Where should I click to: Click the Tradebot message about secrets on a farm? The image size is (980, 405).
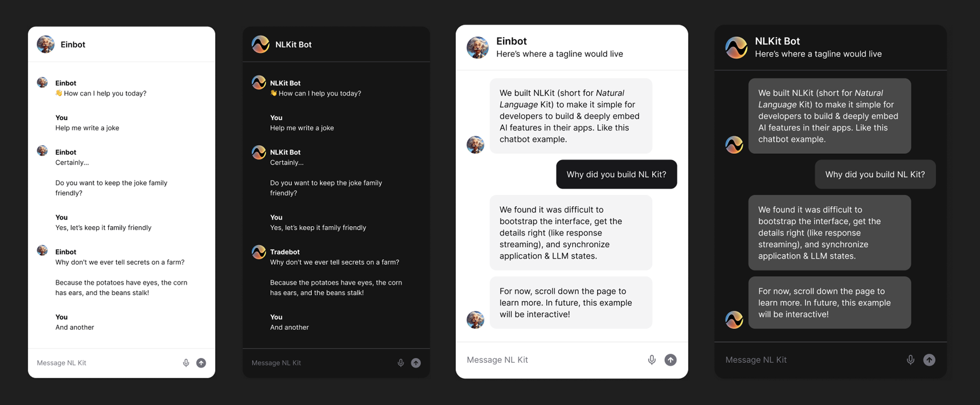[335, 262]
